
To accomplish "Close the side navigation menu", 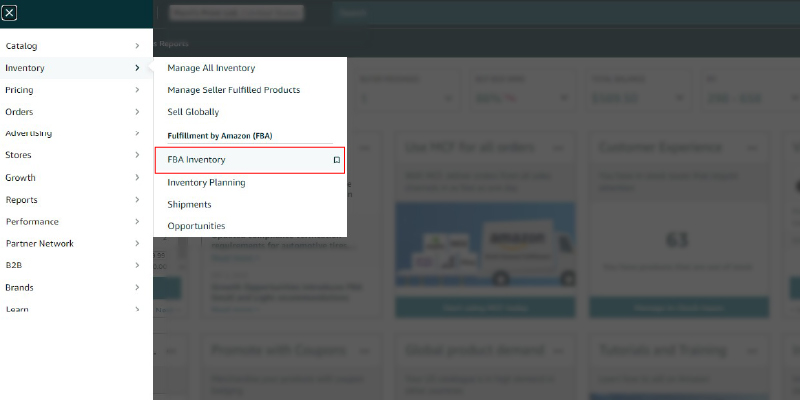I will [9, 13].
